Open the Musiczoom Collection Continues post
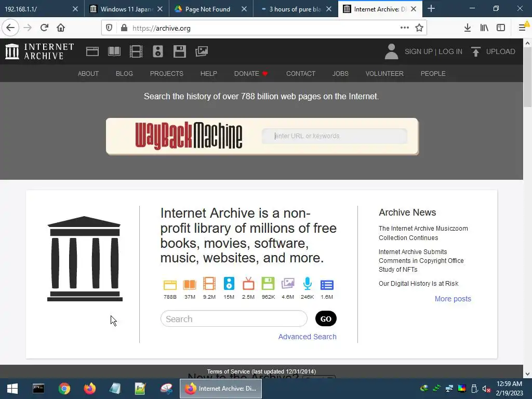Image resolution: width=532 pixels, height=399 pixels. point(423,233)
